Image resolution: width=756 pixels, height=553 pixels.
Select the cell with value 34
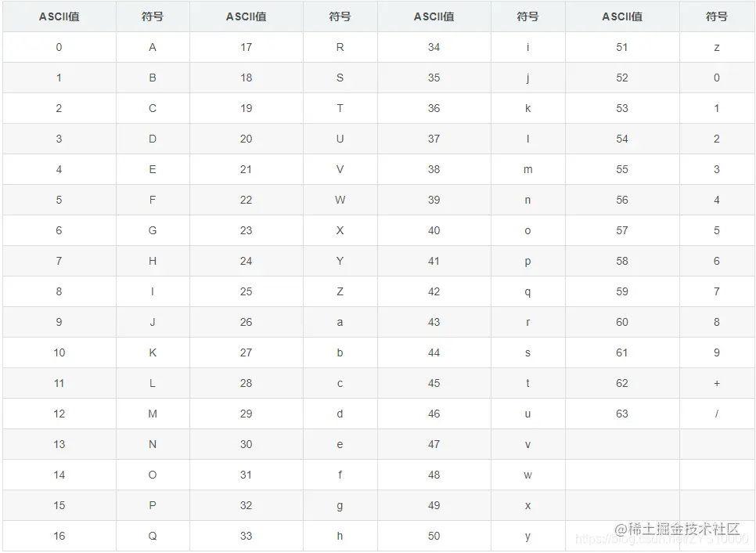coord(434,47)
